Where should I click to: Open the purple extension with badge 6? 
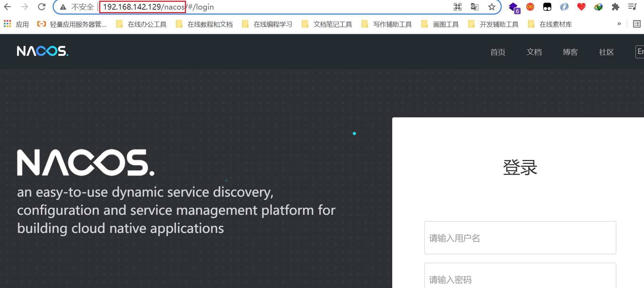(x=514, y=7)
